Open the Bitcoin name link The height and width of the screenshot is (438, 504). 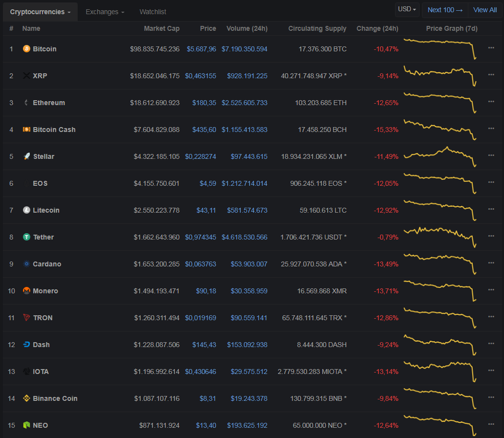coord(44,49)
